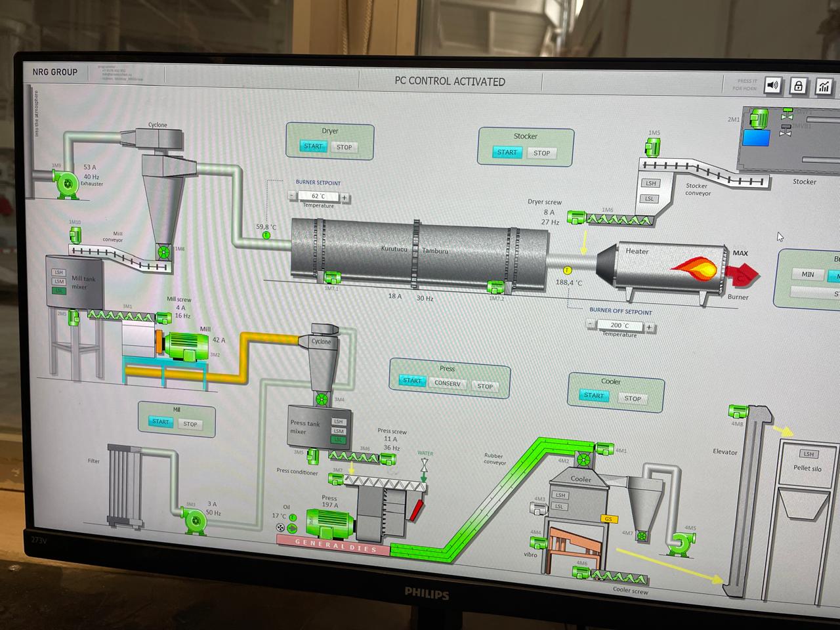
Task: Select the filter fan motor icon
Action: (195, 521)
